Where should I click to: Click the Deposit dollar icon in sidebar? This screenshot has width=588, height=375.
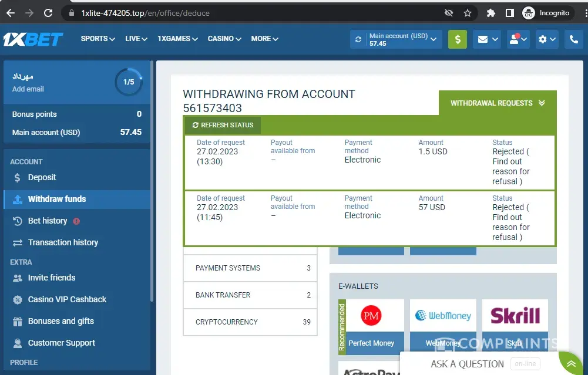(x=17, y=178)
